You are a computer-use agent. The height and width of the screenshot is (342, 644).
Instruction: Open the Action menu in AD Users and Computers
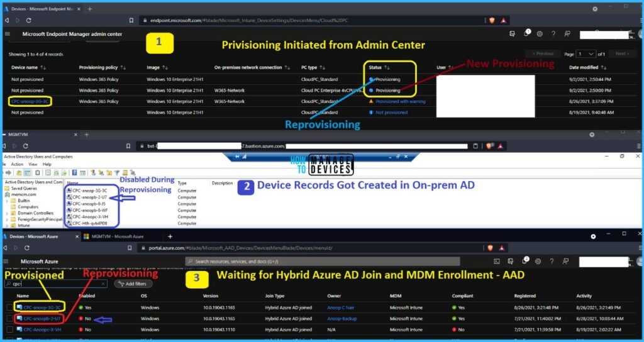click(x=17, y=164)
